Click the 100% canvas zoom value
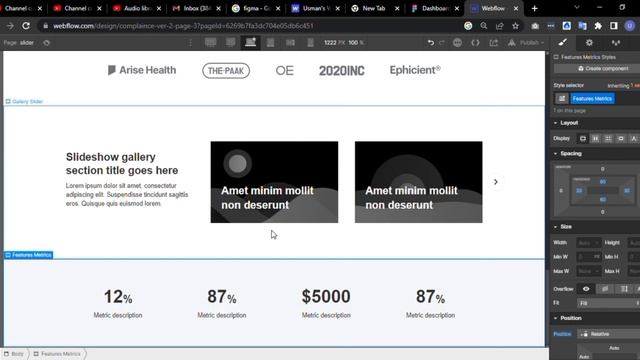The image size is (640, 360). tap(356, 42)
